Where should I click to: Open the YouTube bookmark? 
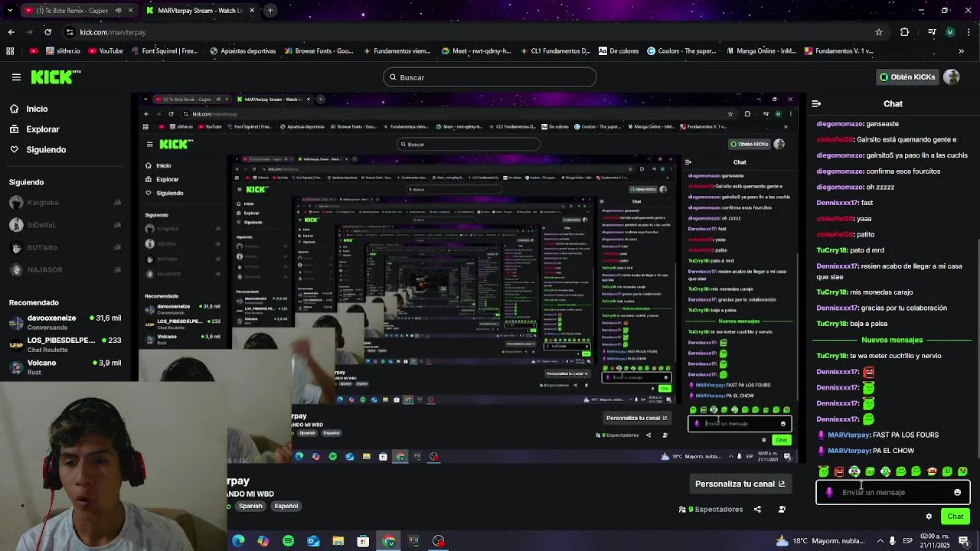point(106,51)
